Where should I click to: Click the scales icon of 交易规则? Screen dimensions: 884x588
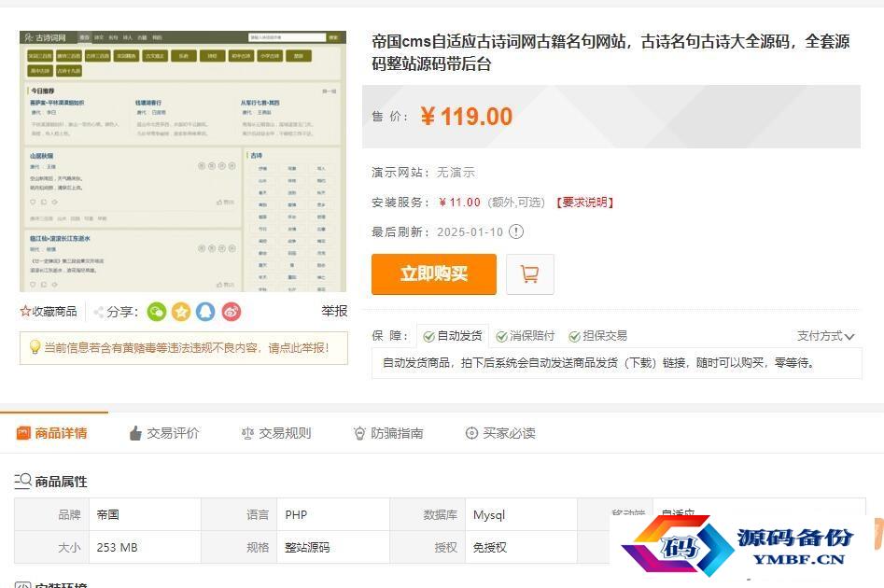(x=247, y=433)
